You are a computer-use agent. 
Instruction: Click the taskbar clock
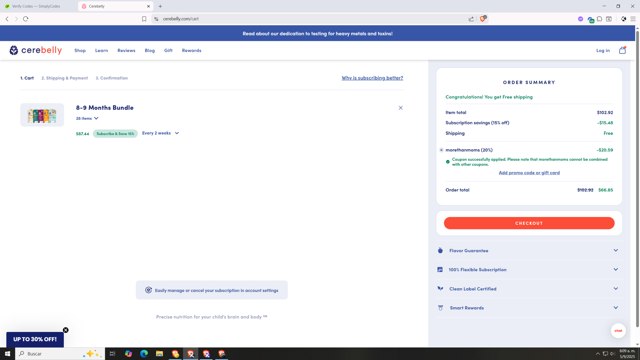(627, 353)
